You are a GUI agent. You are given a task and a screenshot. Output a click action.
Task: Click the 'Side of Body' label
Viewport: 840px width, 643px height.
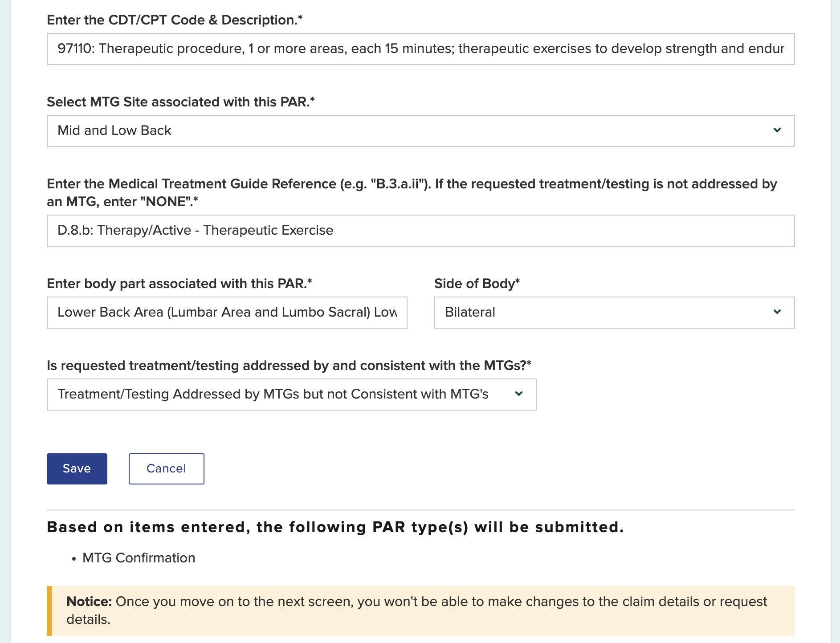[x=477, y=284]
